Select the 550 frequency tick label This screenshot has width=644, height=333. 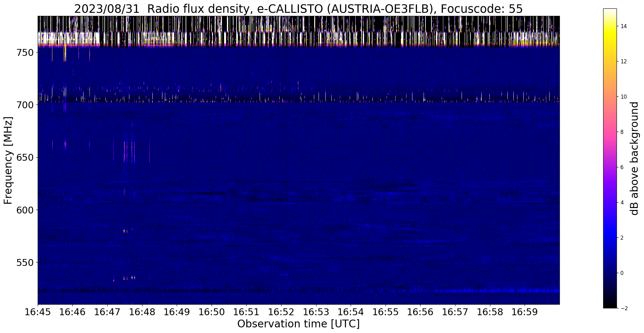pos(24,262)
